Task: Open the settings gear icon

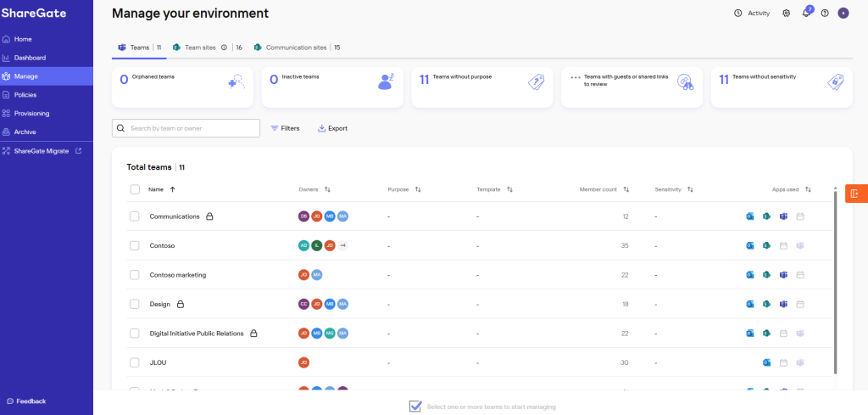Action: (x=786, y=14)
